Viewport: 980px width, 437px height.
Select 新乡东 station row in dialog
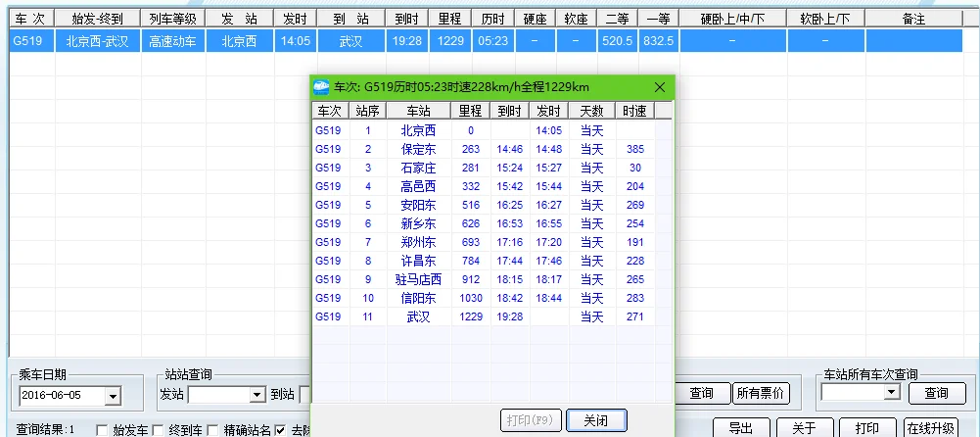tap(483, 223)
